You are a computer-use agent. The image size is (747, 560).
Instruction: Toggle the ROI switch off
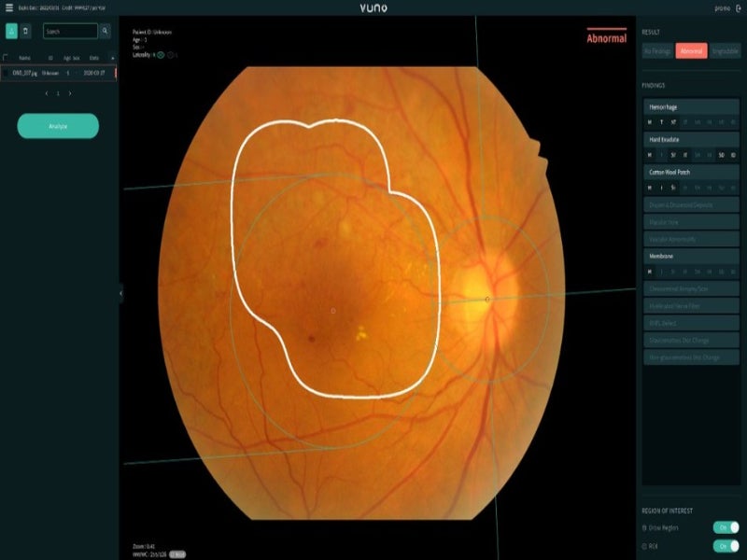[x=726, y=546]
